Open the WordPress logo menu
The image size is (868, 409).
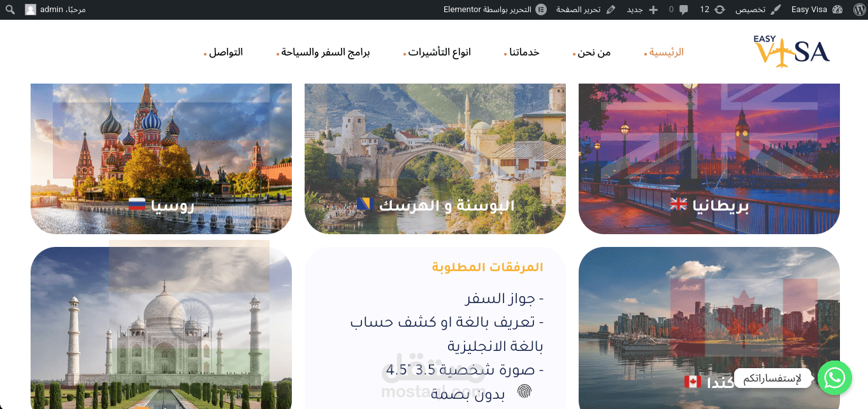(x=858, y=10)
